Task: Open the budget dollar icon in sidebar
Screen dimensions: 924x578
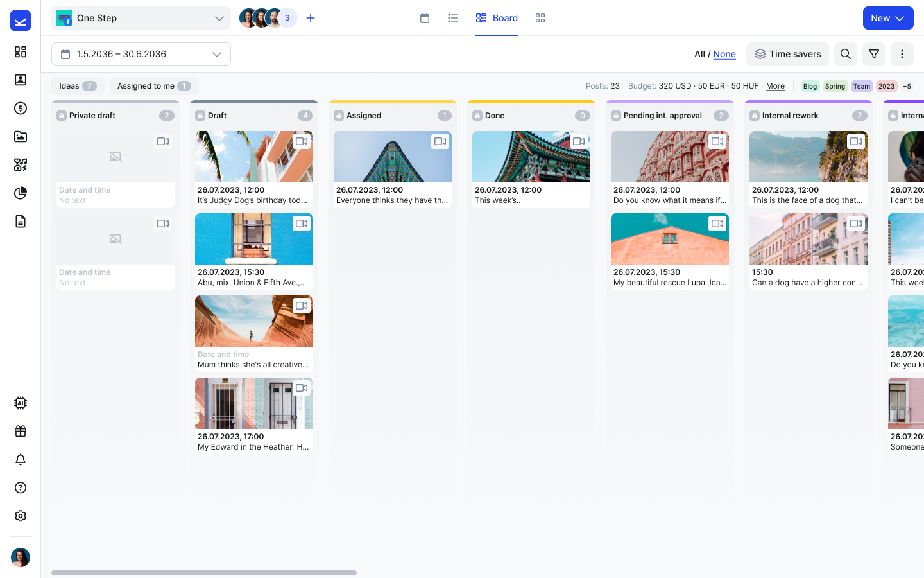Action: 21,108
